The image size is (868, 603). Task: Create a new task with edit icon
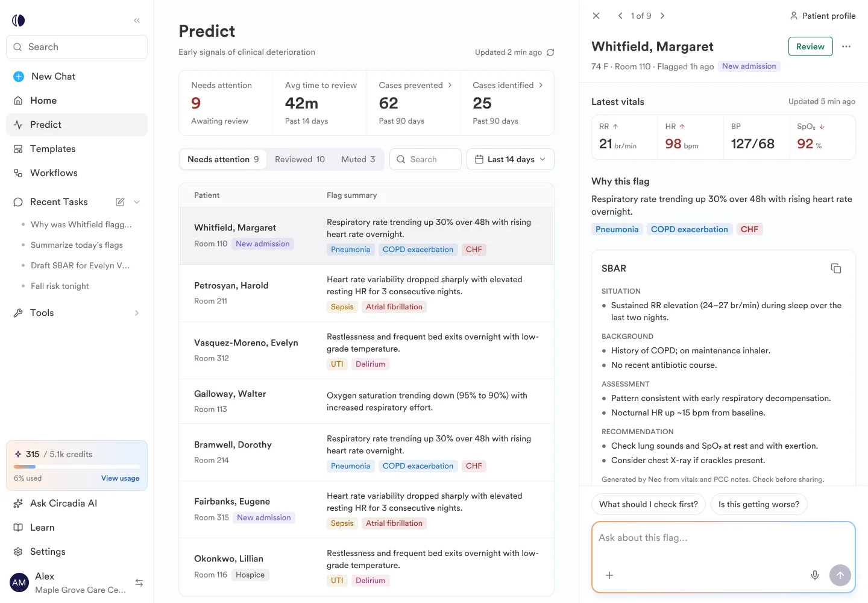click(120, 202)
